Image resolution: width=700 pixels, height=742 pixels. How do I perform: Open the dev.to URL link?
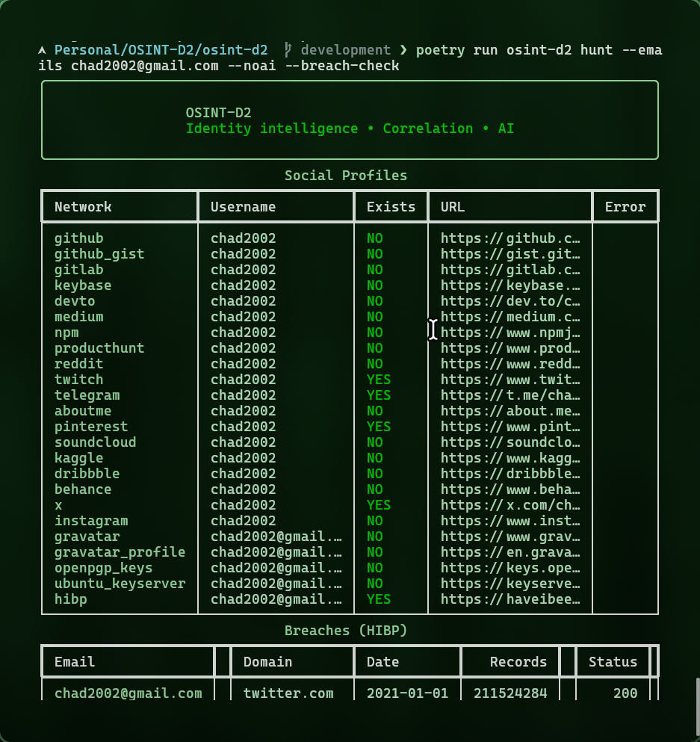[510, 301]
